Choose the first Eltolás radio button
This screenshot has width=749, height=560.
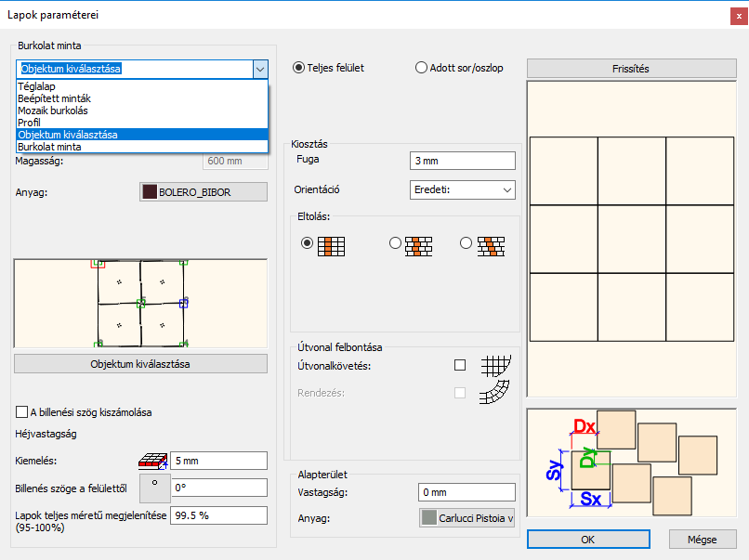(308, 243)
